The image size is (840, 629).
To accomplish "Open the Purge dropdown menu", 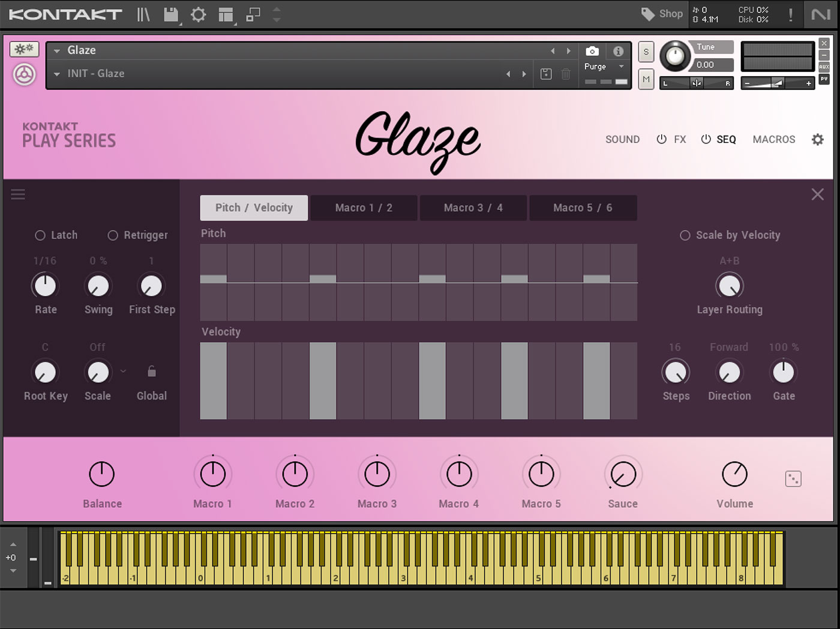I will (621, 67).
